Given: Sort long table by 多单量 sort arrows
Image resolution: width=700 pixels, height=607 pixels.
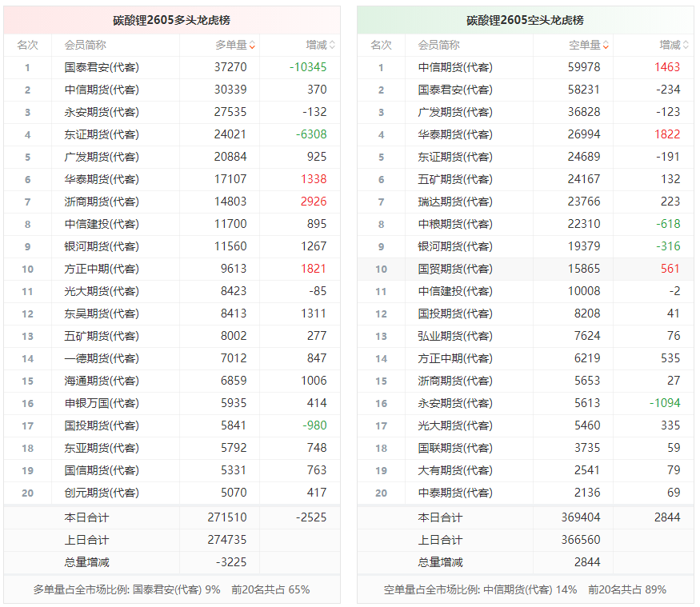Looking at the screenshot, I should tap(252, 45).
